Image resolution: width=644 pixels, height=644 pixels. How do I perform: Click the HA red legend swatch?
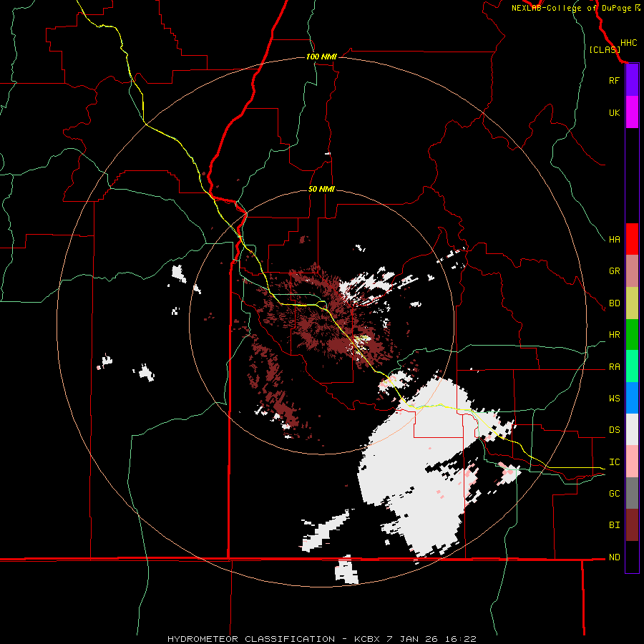632,239
